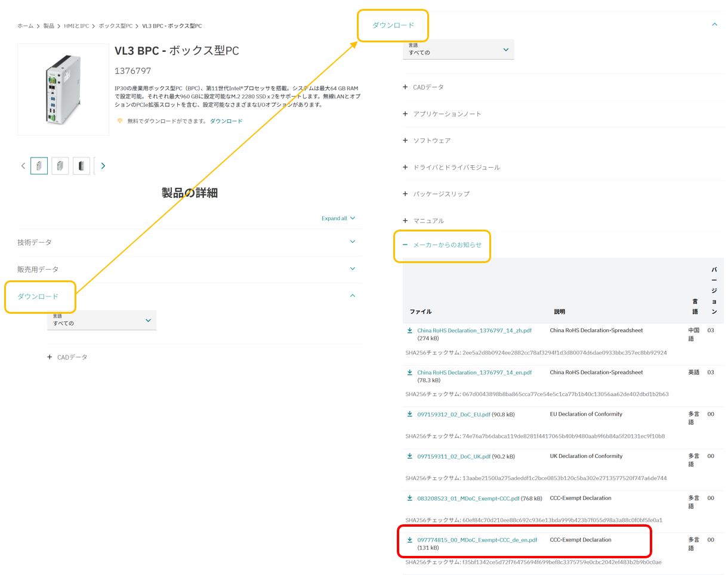Select the second product thumbnail image
Screen dimensions: 728x575
(60, 165)
